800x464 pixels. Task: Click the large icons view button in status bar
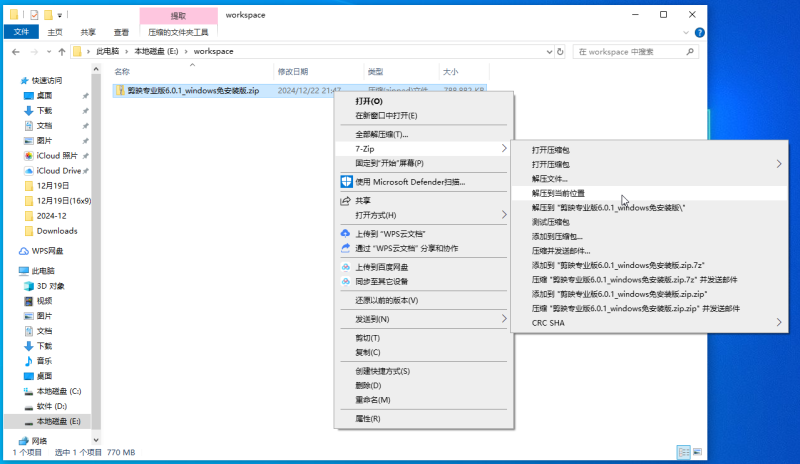click(692, 452)
